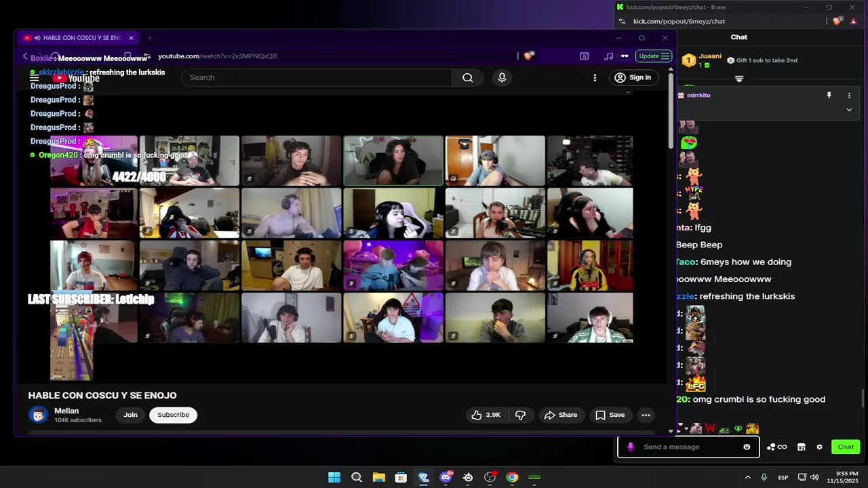The height and width of the screenshot is (488, 868).
Task: Open File Explorer from taskbar
Action: (378, 477)
